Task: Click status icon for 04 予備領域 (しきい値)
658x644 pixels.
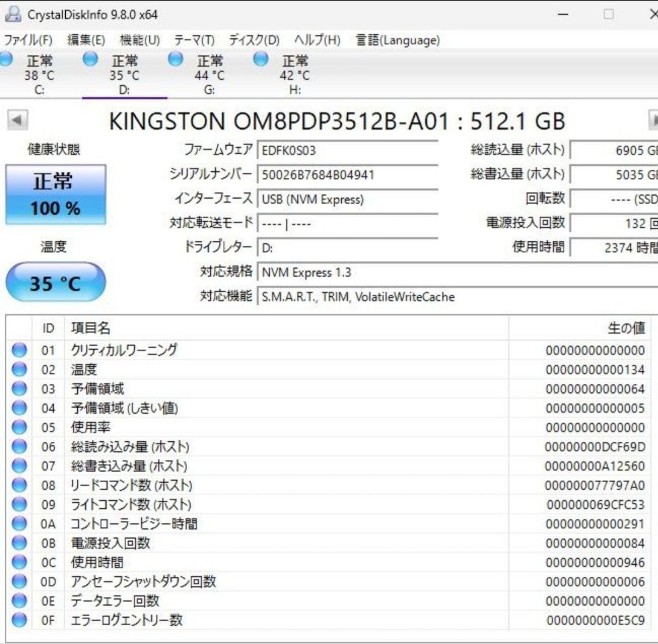Action: (19, 408)
